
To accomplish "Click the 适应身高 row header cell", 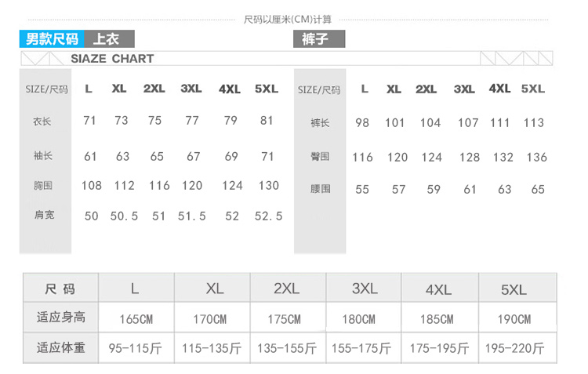I will [x=60, y=318].
